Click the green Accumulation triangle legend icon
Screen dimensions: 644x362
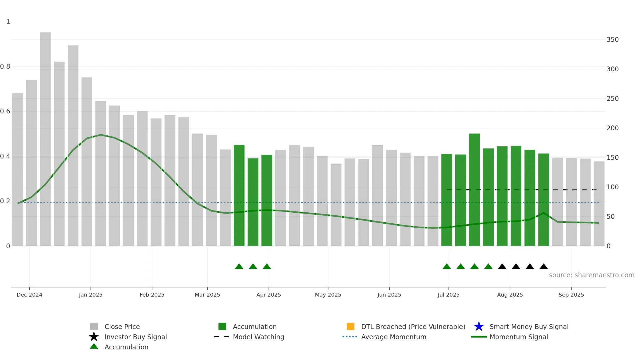click(94, 346)
